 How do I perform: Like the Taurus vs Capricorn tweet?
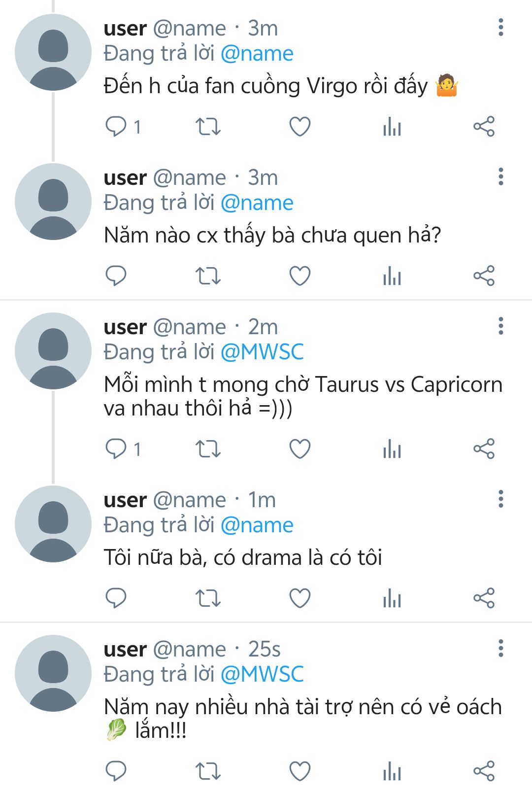(x=299, y=449)
